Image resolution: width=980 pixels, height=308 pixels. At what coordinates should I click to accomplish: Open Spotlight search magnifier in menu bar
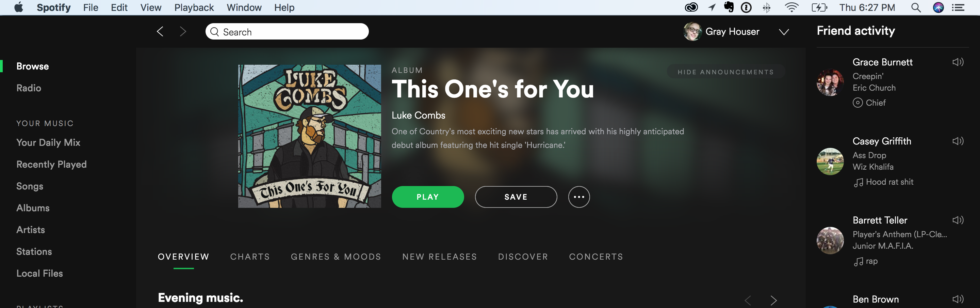(916, 7)
